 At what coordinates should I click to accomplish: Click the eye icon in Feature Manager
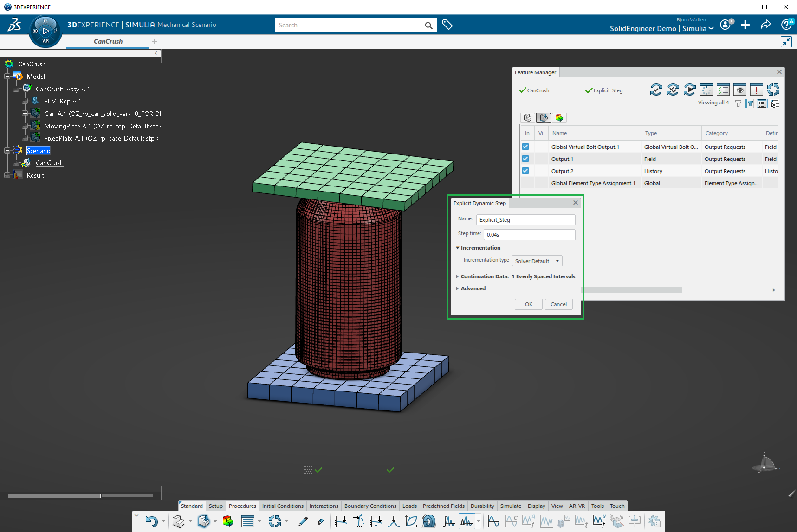pyautogui.click(x=740, y=90)
